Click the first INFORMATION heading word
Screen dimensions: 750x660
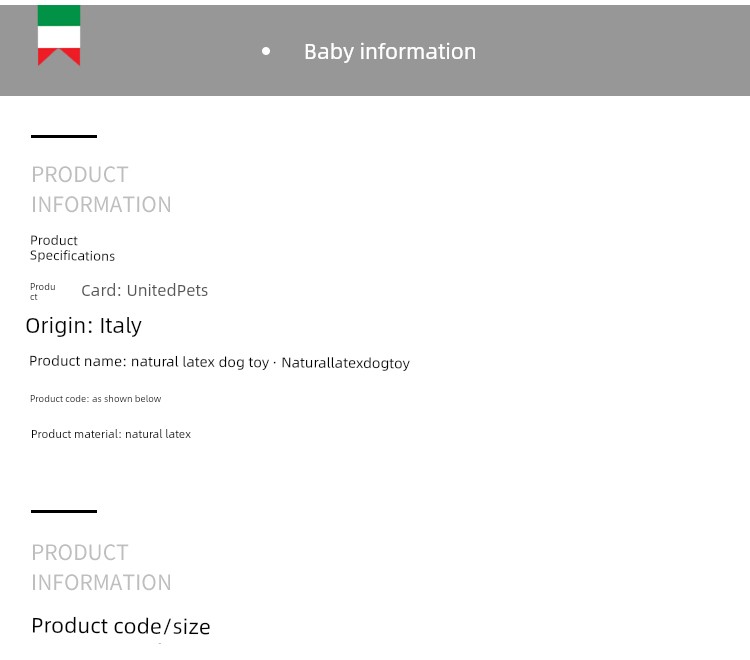click(x=101, y=205)
